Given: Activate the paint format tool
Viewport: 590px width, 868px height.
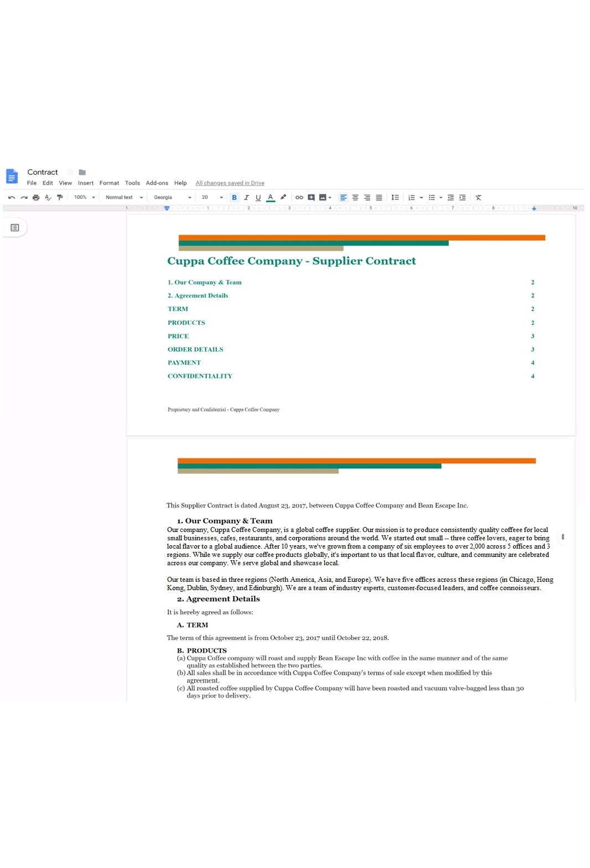Looking at the screenshot, I should 60,198.
